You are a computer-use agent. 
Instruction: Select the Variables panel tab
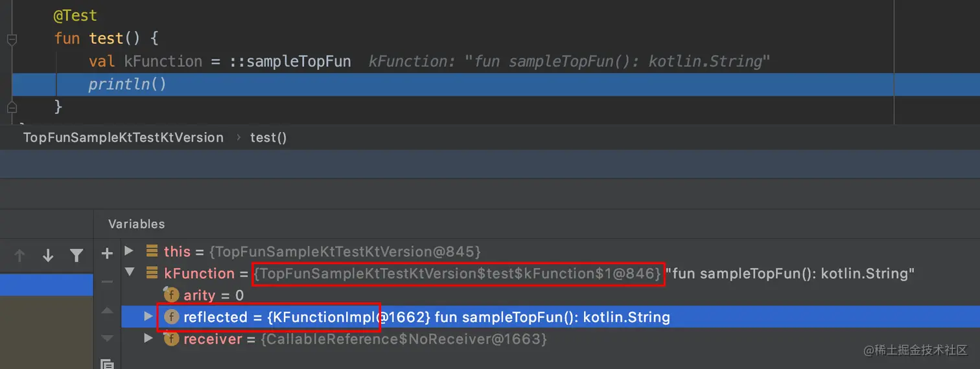tap(137, 224)
